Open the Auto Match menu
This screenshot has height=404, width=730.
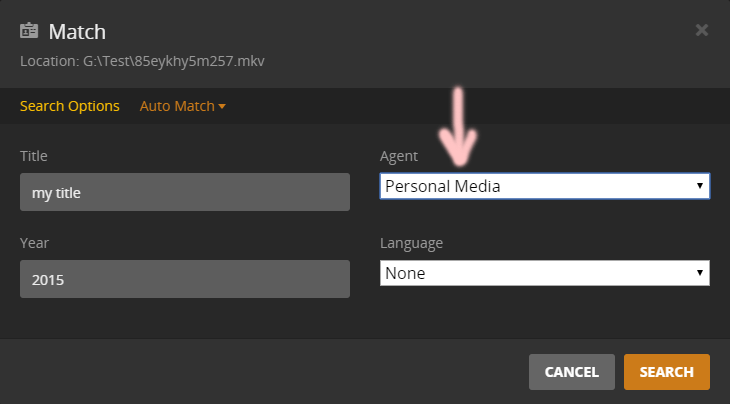177,106
